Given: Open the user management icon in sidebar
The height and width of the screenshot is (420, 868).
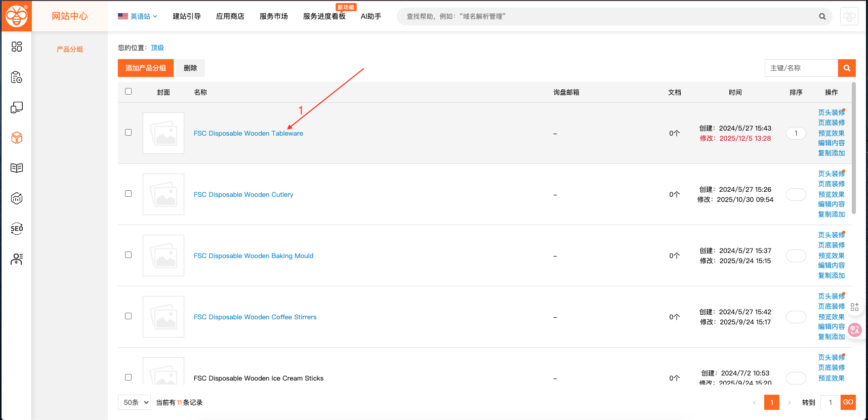Looking at the screenshot, I should tap(17, 259).
